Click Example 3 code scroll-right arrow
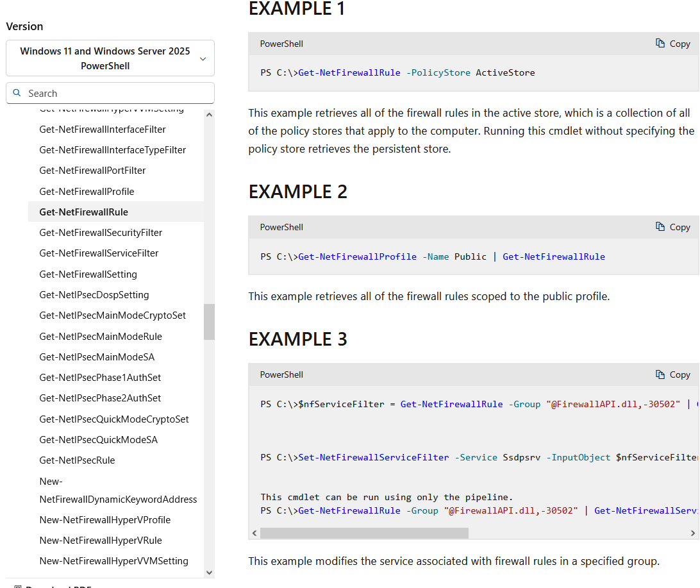This screenshot has height=588, width=700. pos(692,533)
